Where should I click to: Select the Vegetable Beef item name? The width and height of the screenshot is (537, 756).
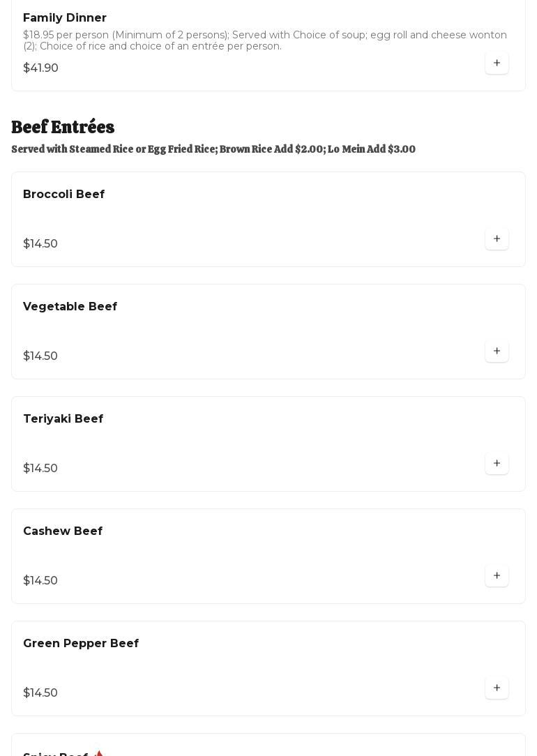[x=70, y=307]
